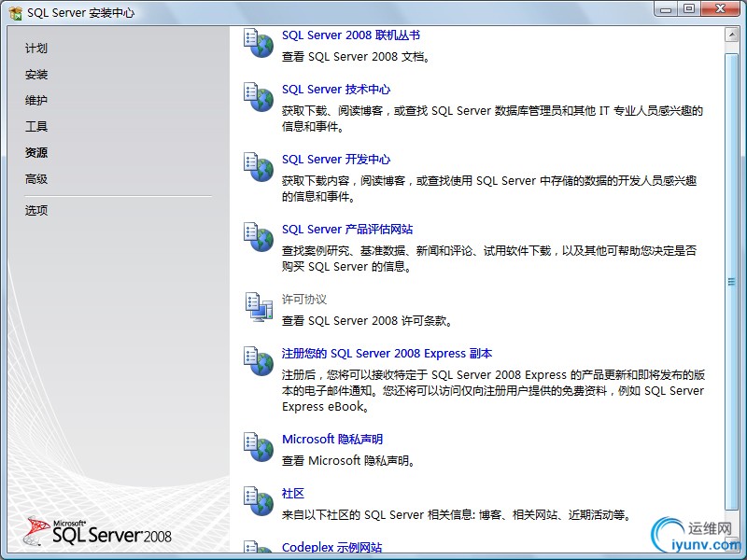The height and width of the screenshot is (560, 747).
Task: Open the 社区 link
Action: pyautogui.click(x=292, y=494)
